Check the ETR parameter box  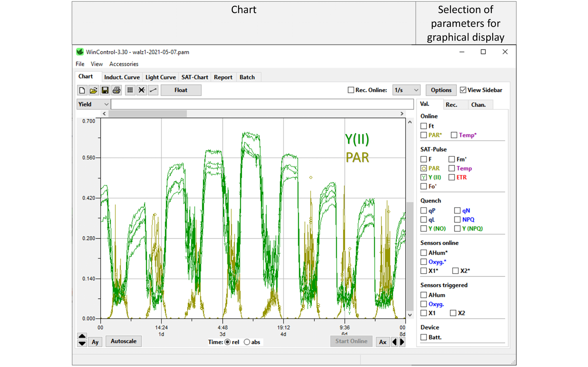click(452, 177)
